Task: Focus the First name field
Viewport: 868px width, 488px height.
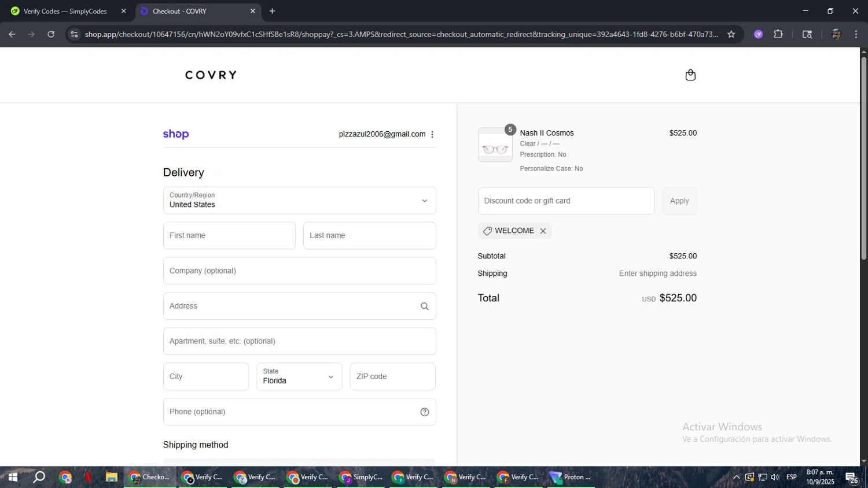Action: (229, 236)
